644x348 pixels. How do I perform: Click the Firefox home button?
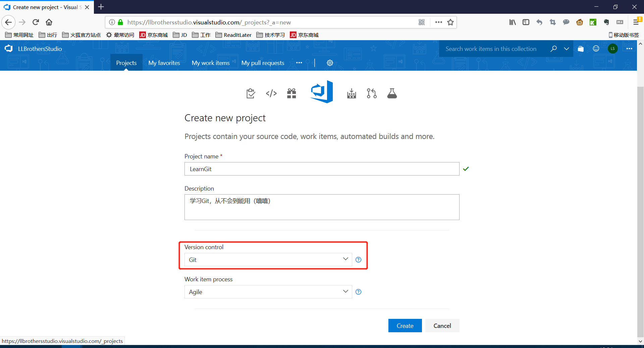tap(49, 22)
